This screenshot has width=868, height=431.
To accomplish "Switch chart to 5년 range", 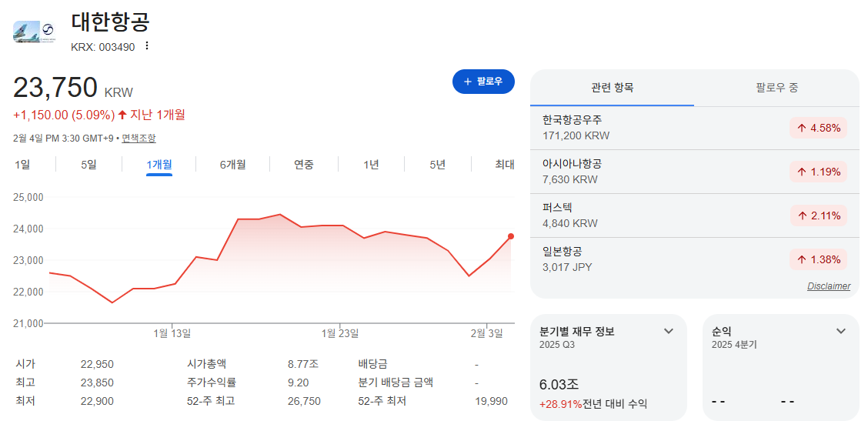I will coord(437,165).
